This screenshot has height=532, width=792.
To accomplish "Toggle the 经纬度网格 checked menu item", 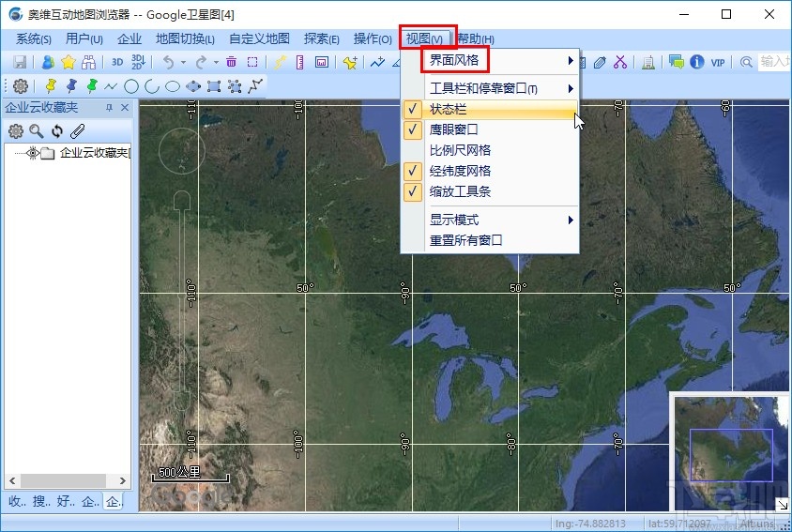I will tap(490, 172).
